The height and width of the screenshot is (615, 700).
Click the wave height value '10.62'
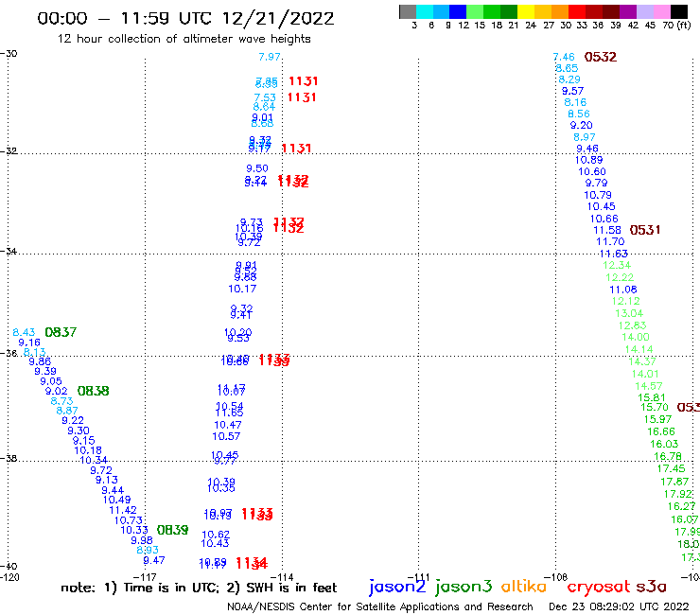[x=216, y=535]
